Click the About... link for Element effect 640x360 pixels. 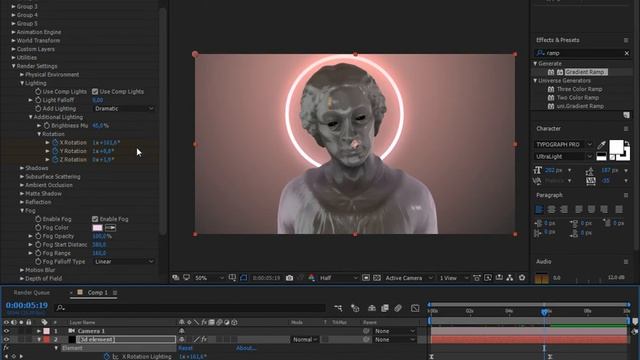click(246, 348)
